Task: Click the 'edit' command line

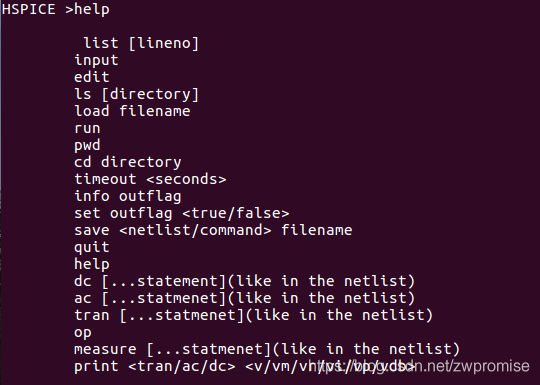Action: pos(92,77)
